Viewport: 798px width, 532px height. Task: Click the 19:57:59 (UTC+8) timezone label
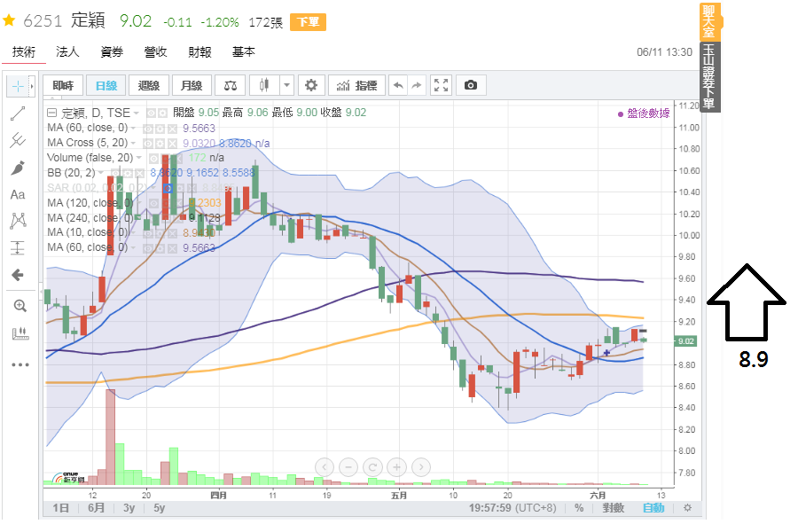512,507
